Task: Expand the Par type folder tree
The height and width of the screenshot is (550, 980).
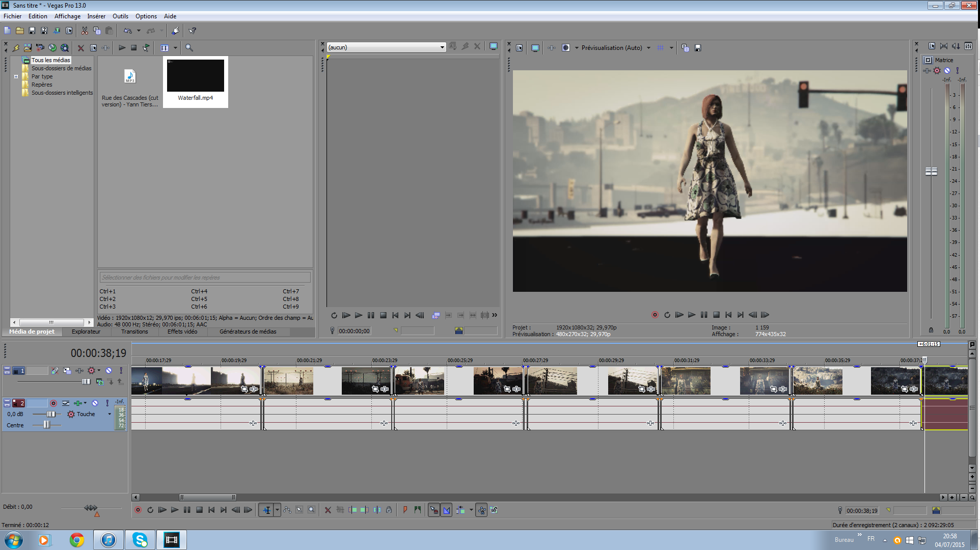Action: [16, 77]
